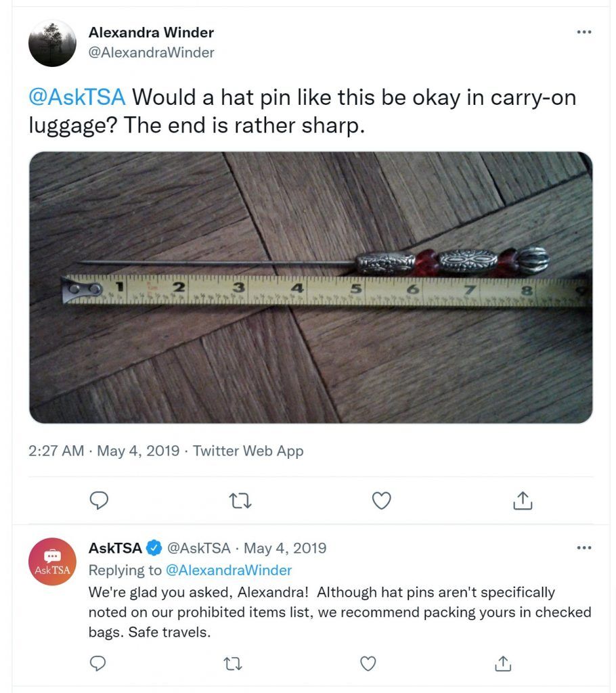Open the AskTSA verified badge

coord(154,548)
